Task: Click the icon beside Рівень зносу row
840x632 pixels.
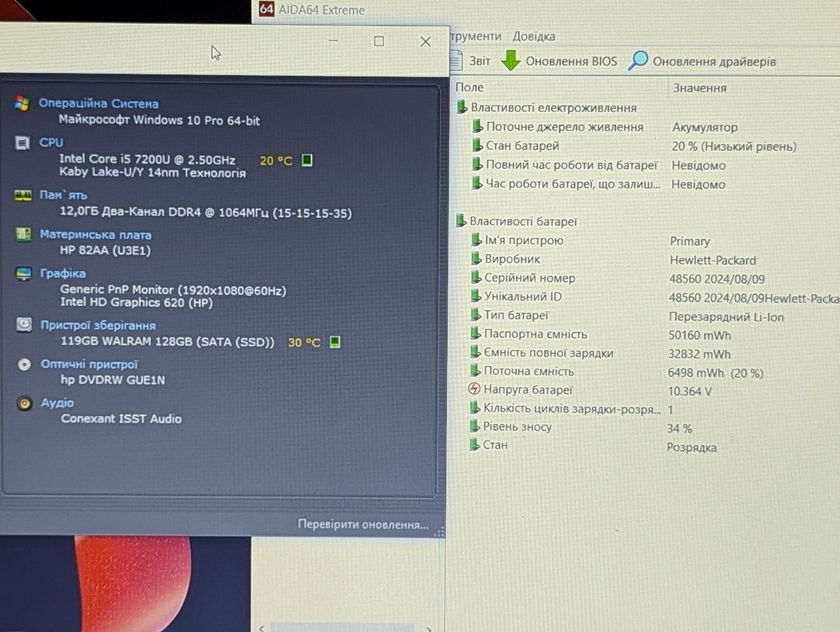Action: pos(475,427)
